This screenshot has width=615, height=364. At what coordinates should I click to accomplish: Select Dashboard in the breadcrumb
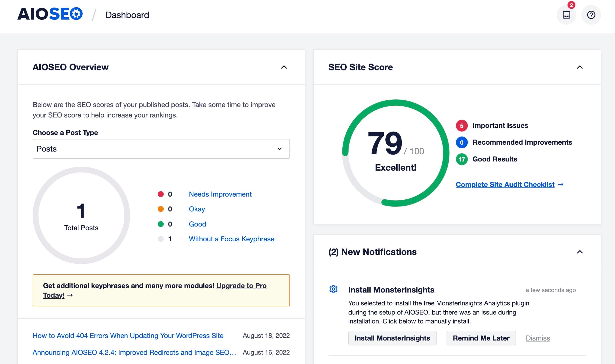(127, 15)
